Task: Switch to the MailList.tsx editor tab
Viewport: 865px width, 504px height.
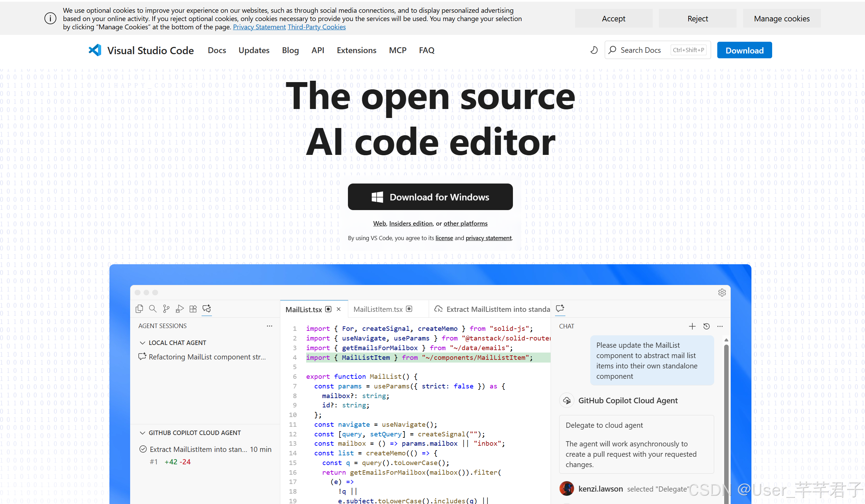Action: (314, 309)
